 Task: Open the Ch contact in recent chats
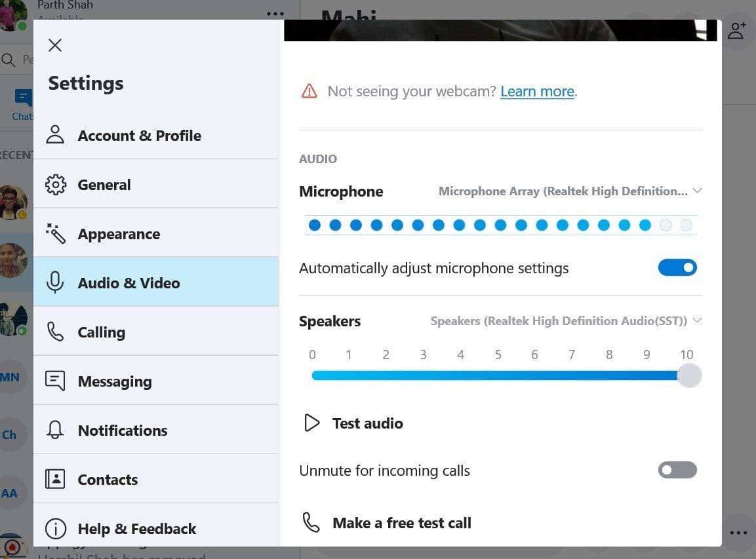click(10, 434)
